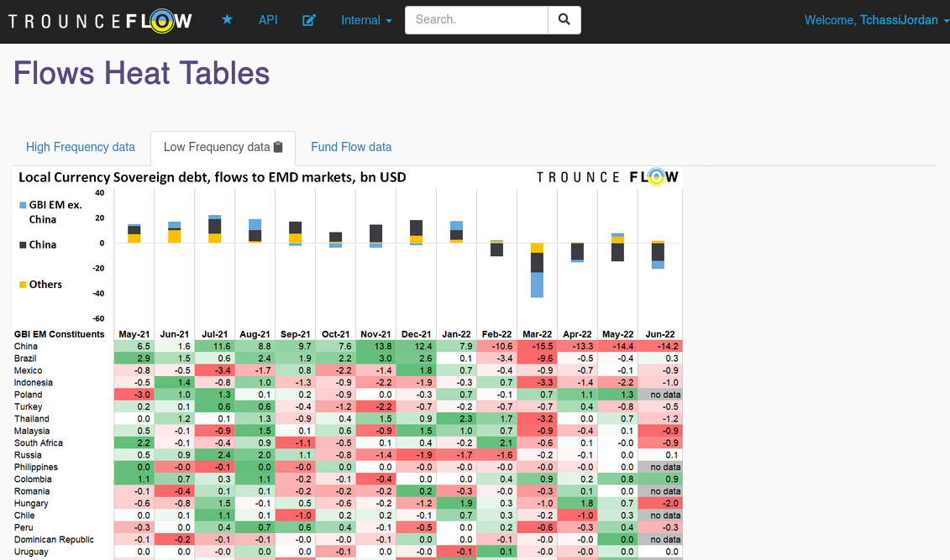Click the TrounceFlow watermark logo above the chart
The height and width of the screenshot is (560, 950).
pyautogui.click(x=608, y=176)
